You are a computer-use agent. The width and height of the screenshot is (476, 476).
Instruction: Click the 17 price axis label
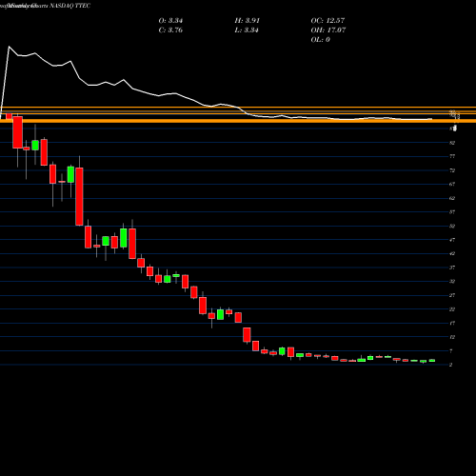tap(452, 323)
